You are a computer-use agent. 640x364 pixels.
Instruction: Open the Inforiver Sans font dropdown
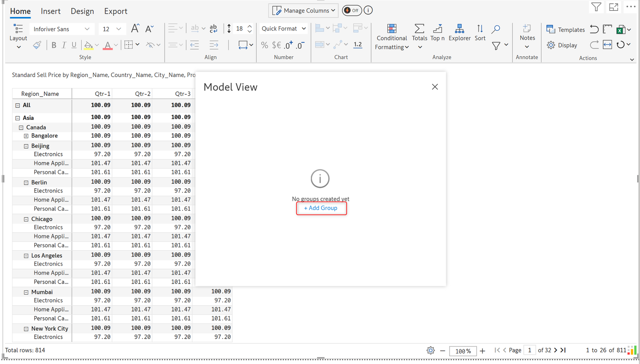[x=61, y=29]
